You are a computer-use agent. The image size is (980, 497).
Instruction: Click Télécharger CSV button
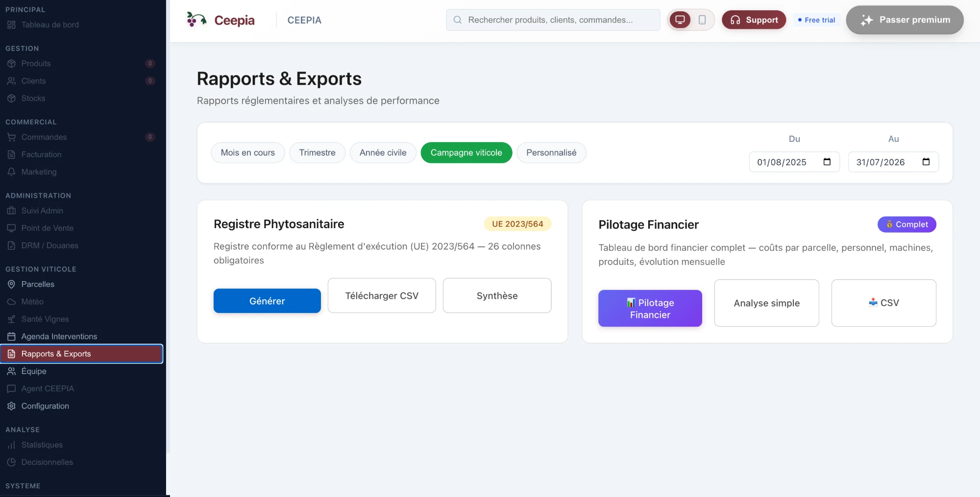[382, 296]
